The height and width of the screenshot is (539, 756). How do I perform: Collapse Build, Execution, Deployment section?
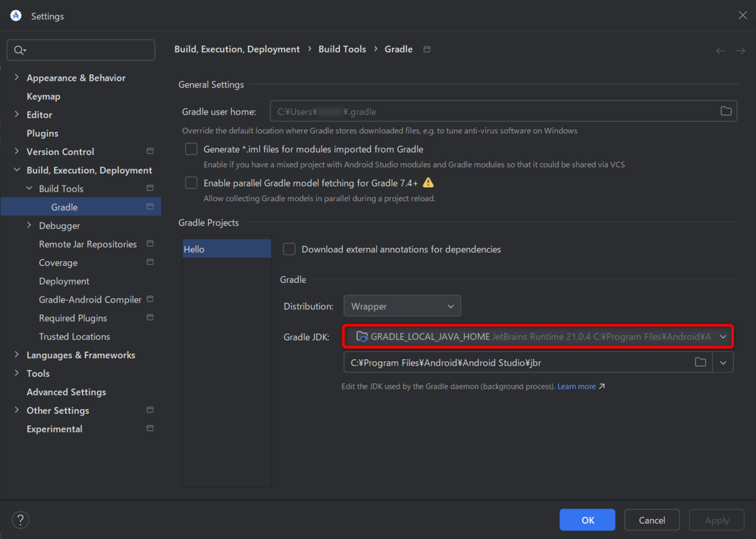(x=16, y=170)
